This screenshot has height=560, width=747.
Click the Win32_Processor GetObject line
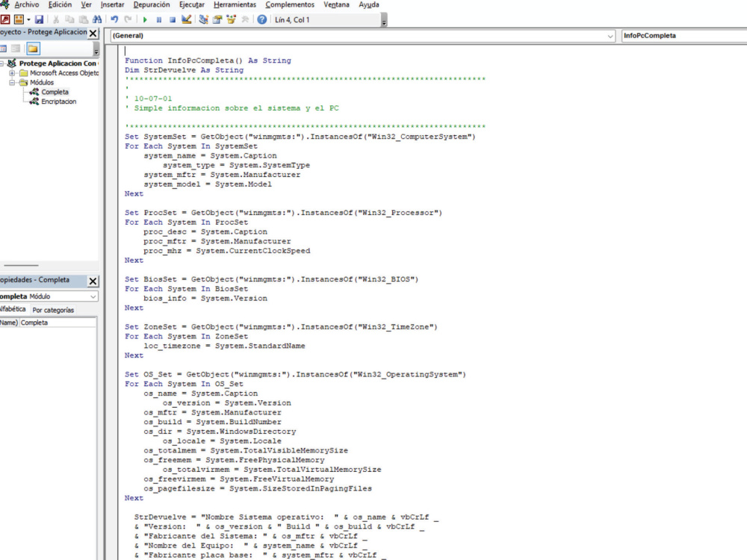[283, 213]
